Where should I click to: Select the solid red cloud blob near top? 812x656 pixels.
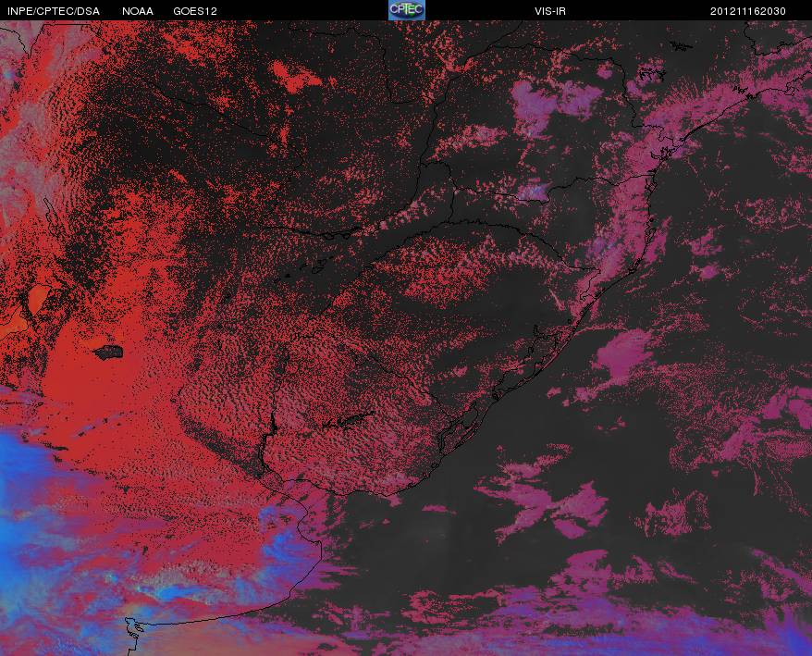(296, 77)
